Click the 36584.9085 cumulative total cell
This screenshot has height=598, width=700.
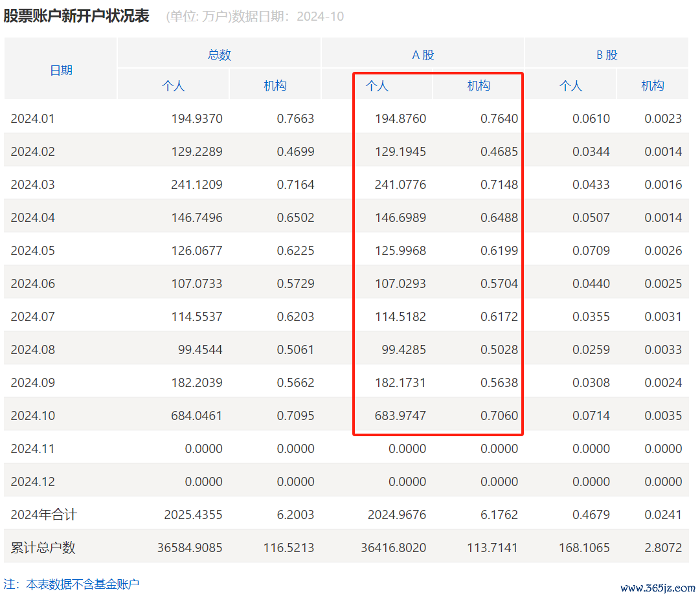[190, 548]
